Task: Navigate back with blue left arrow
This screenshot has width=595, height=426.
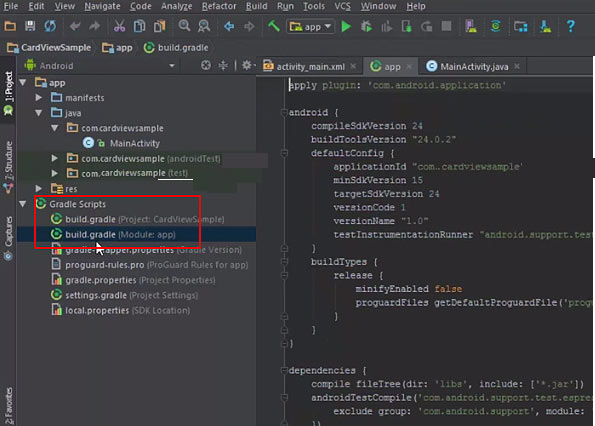Action: pyautogui.click(x=229, y=26)
